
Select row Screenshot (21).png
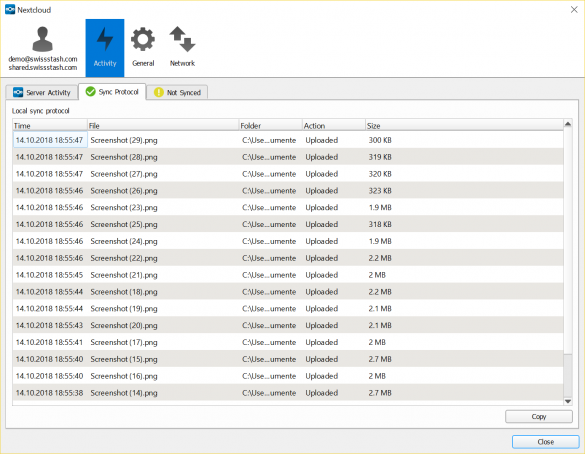288,275
